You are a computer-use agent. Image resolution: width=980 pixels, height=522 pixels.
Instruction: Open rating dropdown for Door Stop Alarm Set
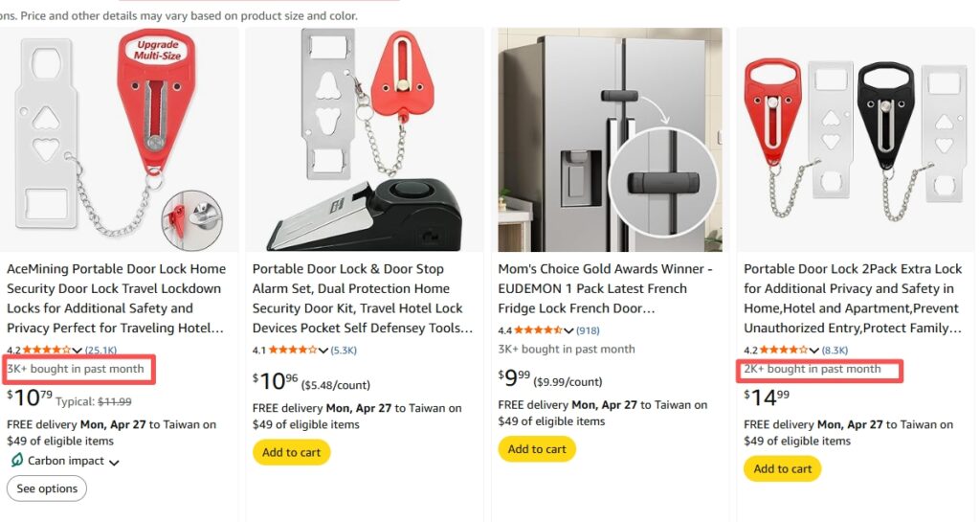323,351
